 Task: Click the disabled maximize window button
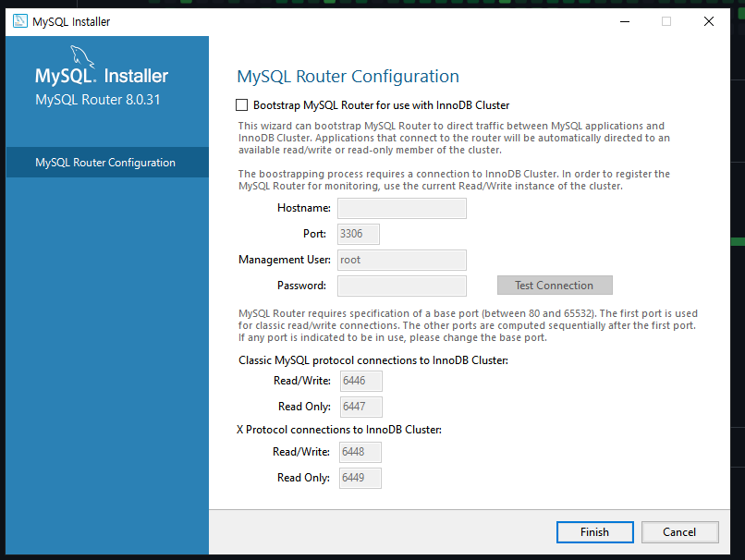click(x=666, y=21)
